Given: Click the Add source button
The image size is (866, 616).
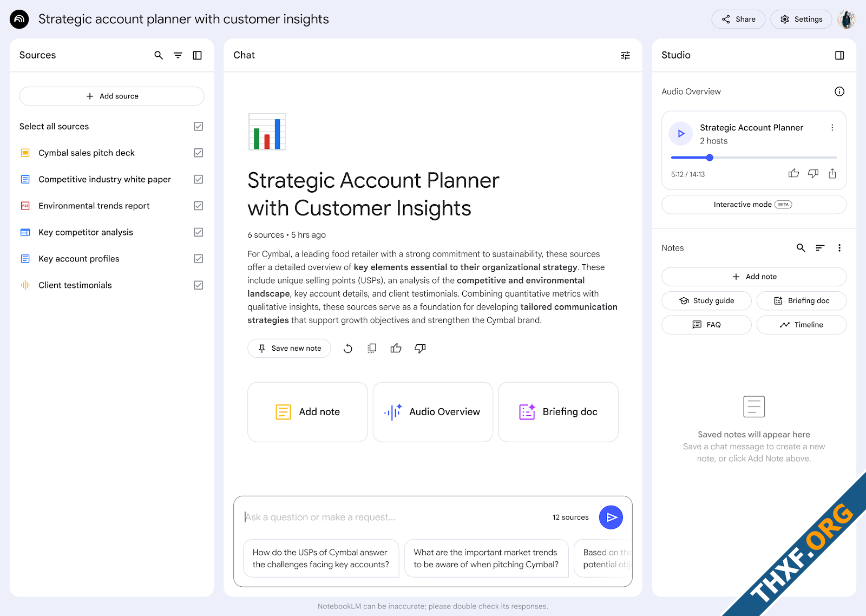Looking at the screenshot, I should click(x=112, y=96).
